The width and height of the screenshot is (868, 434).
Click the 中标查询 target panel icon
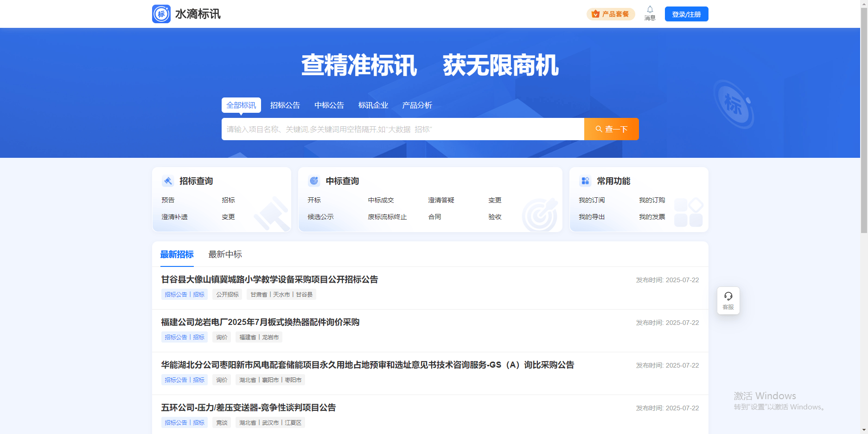314,181
